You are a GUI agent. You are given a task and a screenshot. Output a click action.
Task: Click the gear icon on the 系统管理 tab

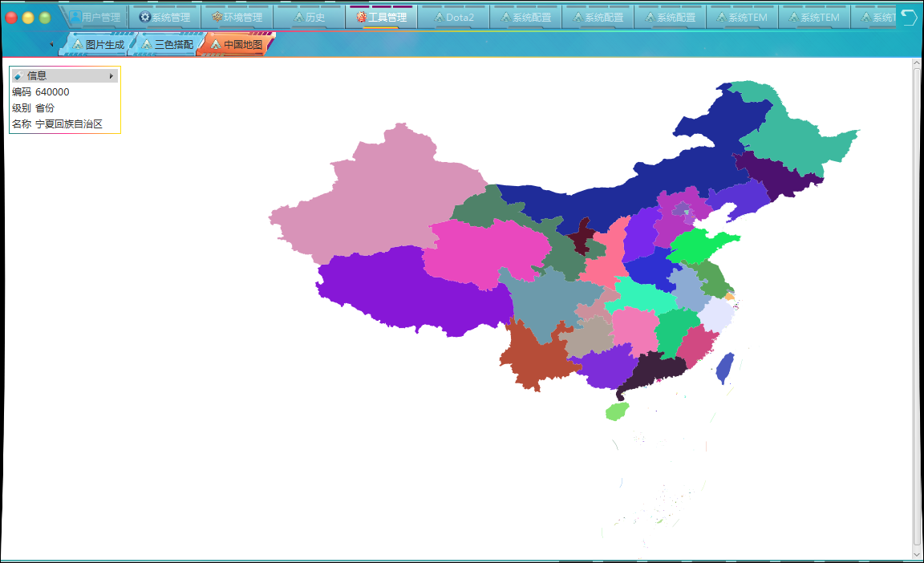pyautogui.click(x=145, y=17)
